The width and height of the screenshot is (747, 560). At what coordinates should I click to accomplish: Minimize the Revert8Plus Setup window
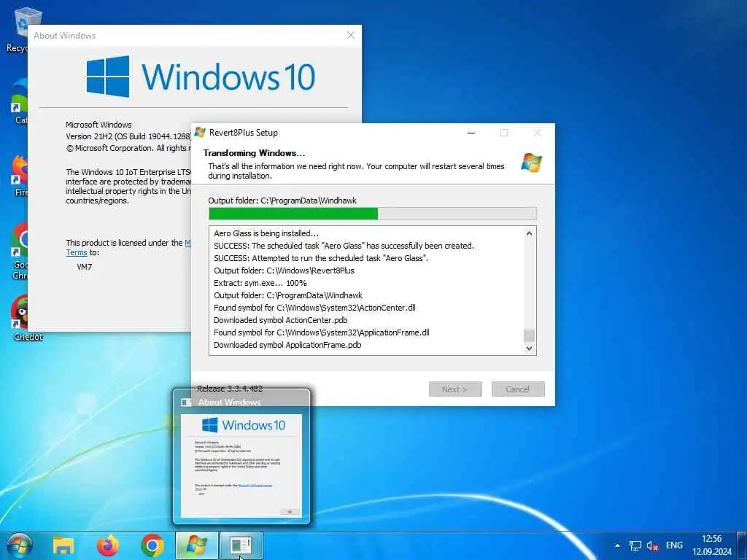click(x=471, y=133)
